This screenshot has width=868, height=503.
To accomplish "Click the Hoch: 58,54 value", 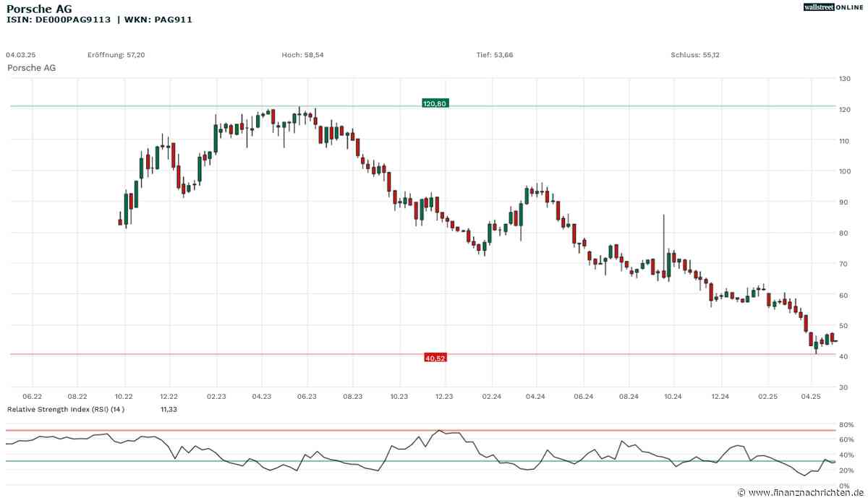I will [x=302, y=55].
